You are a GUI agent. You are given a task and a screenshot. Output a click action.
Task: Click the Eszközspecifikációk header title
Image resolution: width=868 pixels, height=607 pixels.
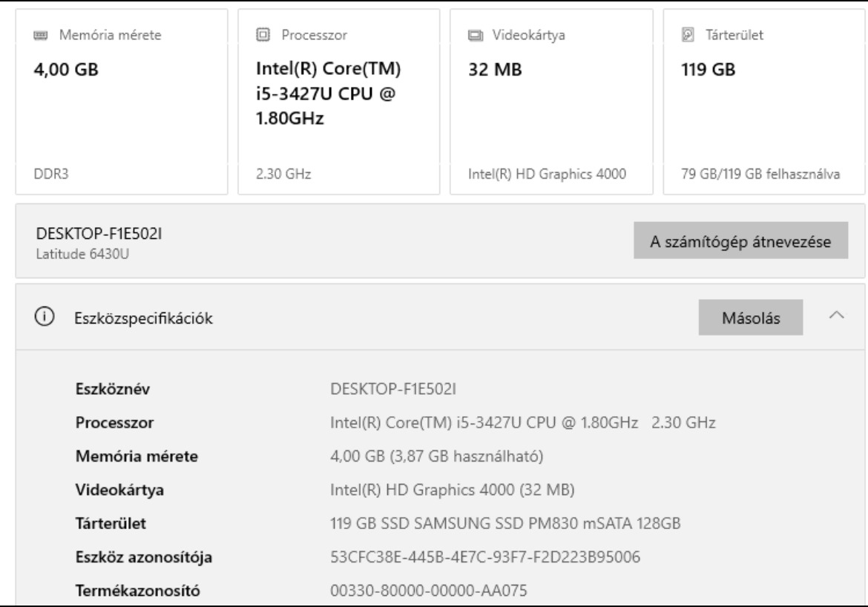(142, 318)
